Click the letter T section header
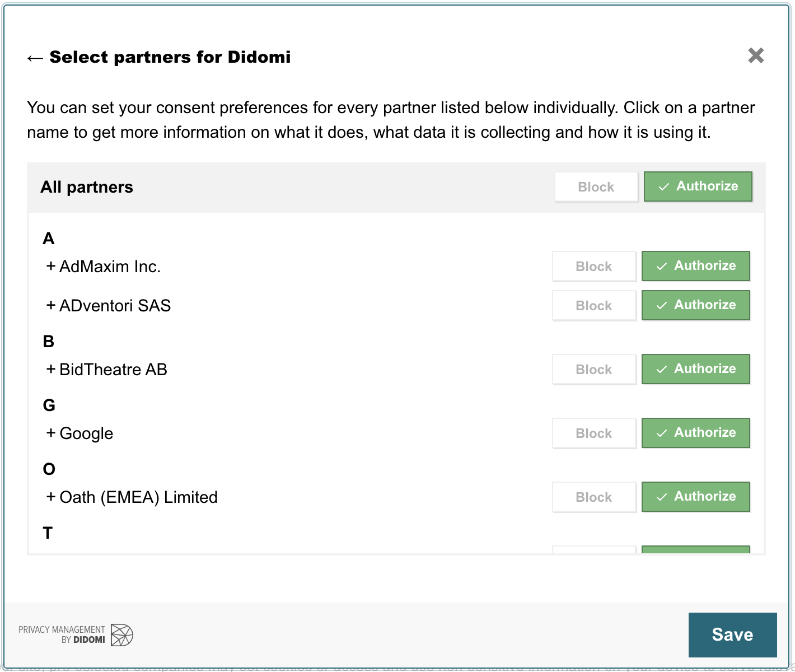The image size is (795, 672). pyautogui.click(x=48, y=533)
